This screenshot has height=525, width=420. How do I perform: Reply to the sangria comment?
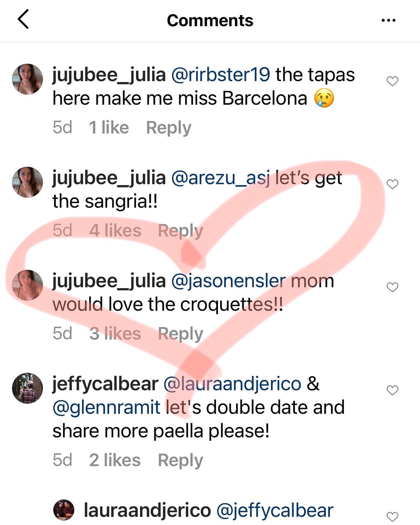coord(180,231)
